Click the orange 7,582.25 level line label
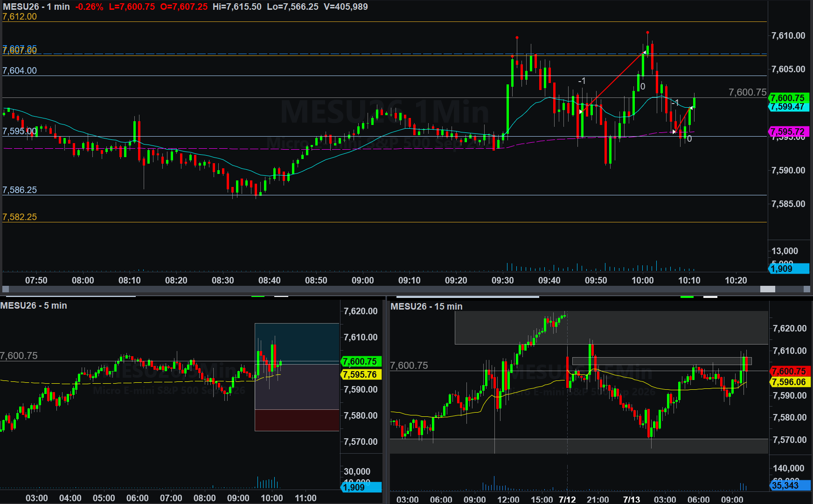This screenshot has height=504, width=813. click(x=20, y=217)
